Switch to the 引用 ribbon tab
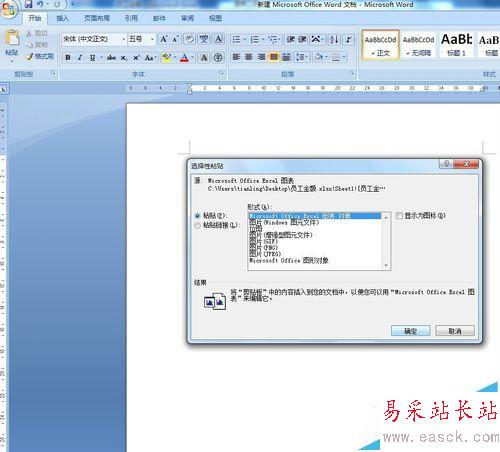This screenshot has height=452, width=500. point(131,18)
